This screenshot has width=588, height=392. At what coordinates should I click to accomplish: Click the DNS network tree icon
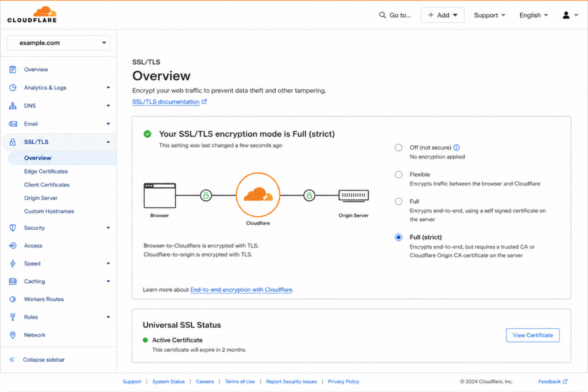[x=13, y=106]
